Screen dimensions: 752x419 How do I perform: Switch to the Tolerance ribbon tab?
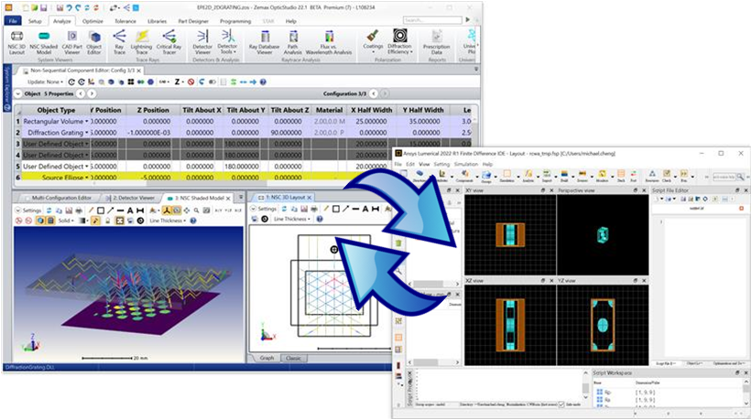126,21
